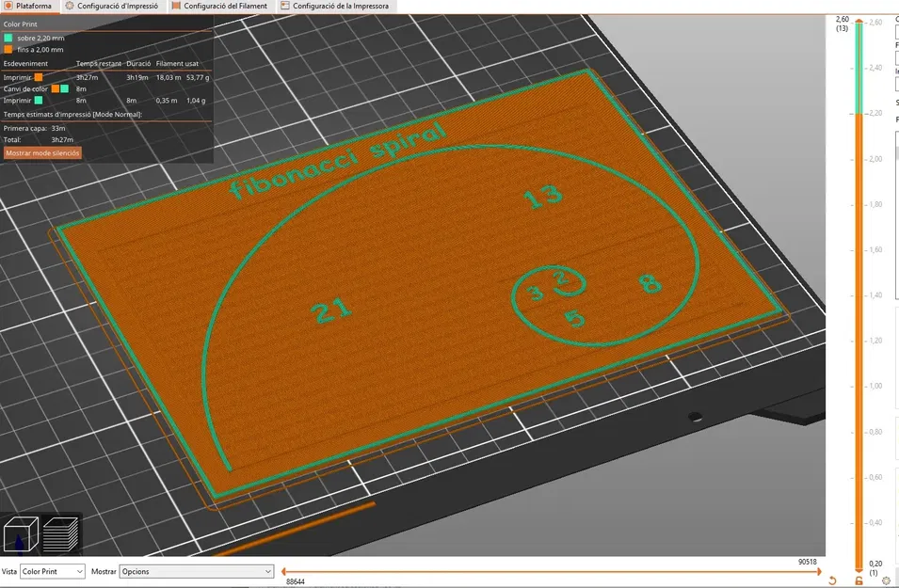
Task: Open the Vista Color Print dropdown
Action: pos(52,571)
